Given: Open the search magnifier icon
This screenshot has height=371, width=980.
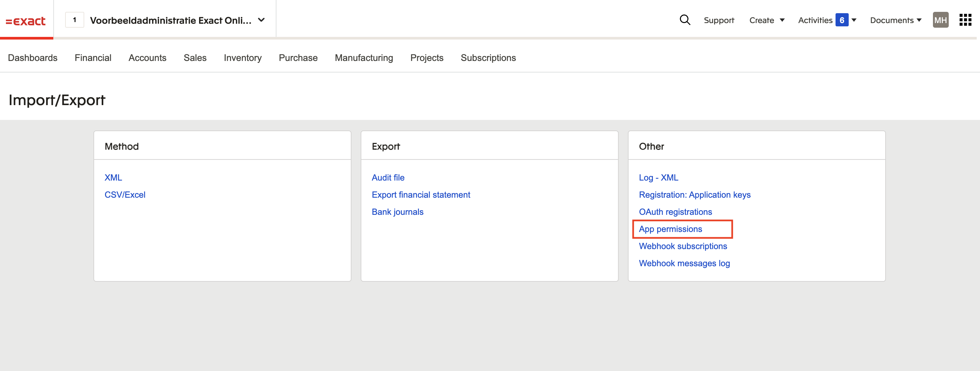Looking at the screenshot, I should point(684,20).
